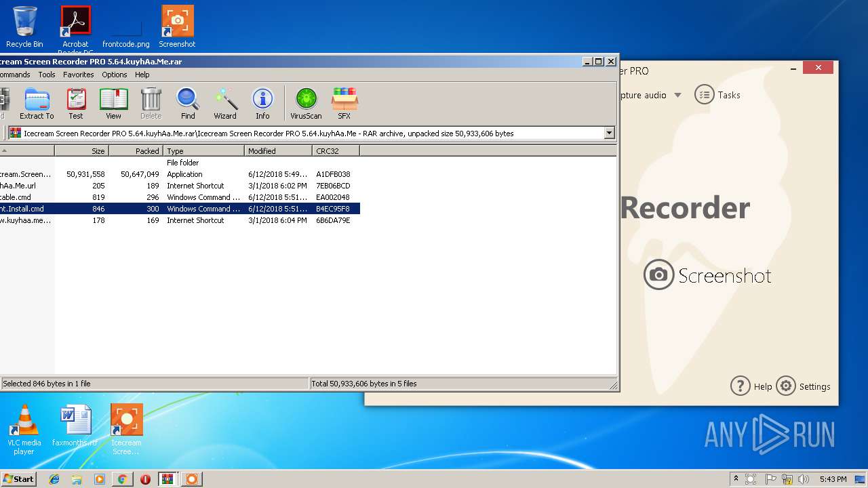Open the Find magnifier tool
Image resolution: width=868 pixels, height=488 pixels.
188,104
